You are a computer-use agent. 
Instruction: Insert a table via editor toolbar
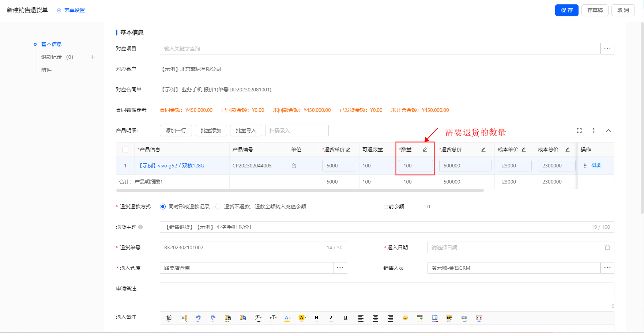point(435,318)
